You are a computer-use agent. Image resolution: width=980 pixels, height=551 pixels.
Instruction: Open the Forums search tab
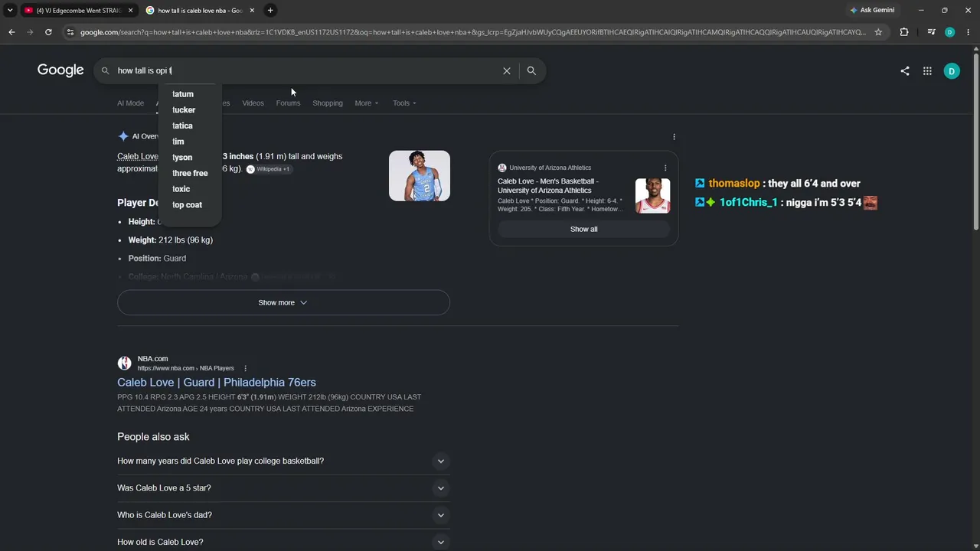tap(288, 103)
